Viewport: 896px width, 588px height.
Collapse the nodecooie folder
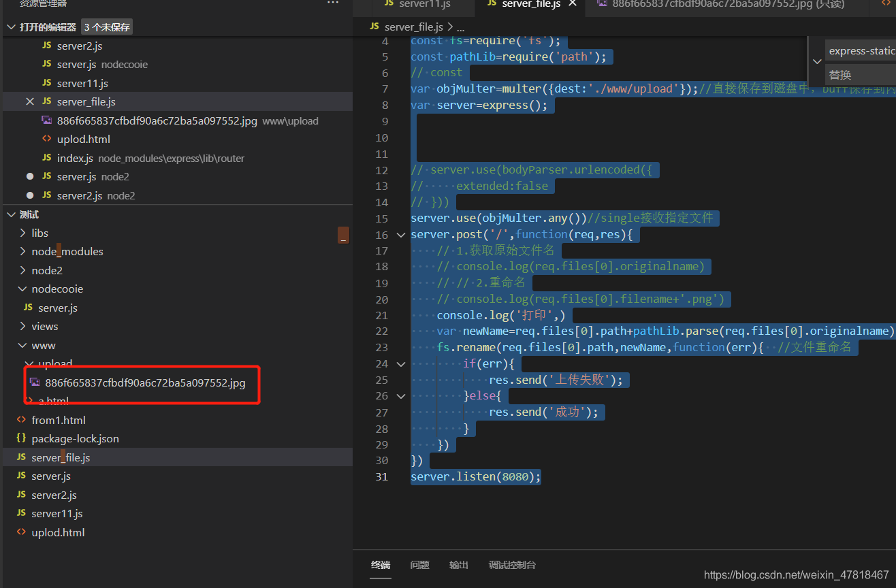(23, 289)
